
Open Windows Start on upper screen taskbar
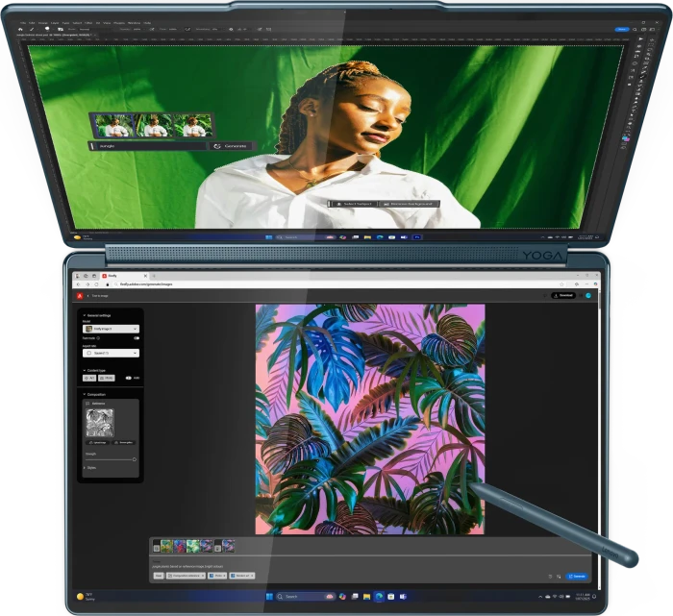(268, 236)
